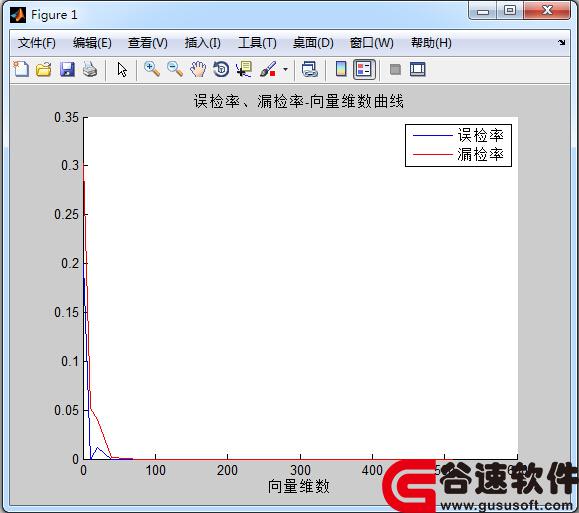Print the figure with printer icon
Image resolution: width=579 pixels, height=513 pixels.
(x=90, y=69)
